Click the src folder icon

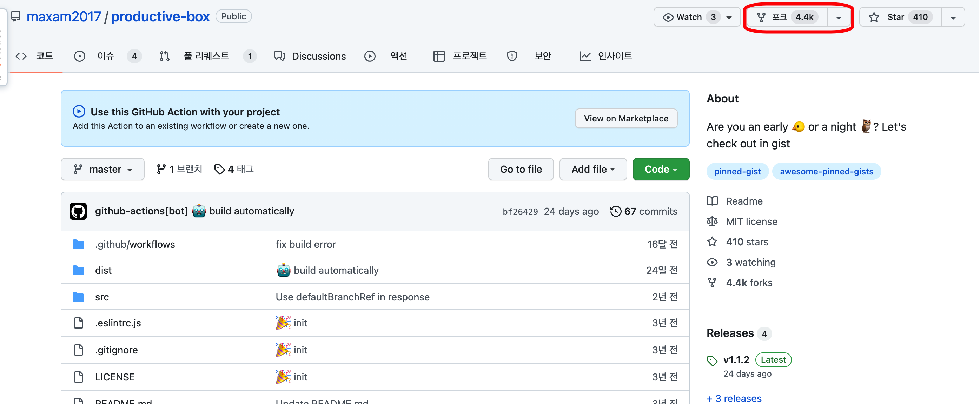point(78,297)
